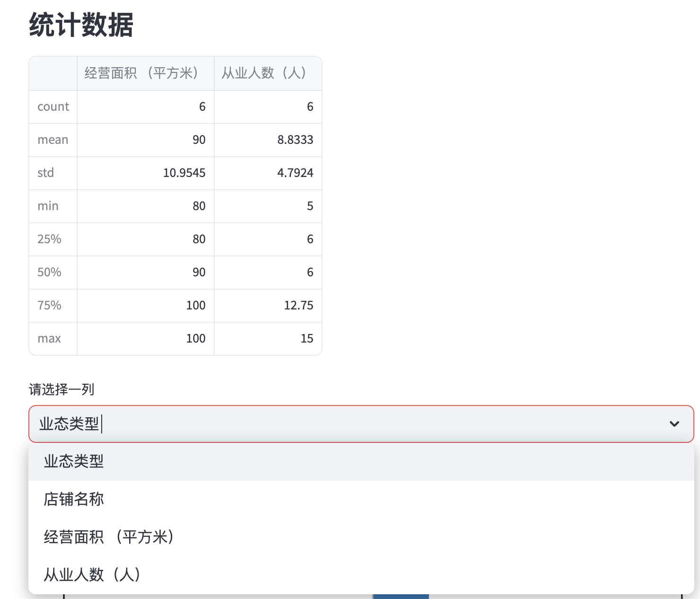Click the 50% row label
The width and height of the screenshot is (700, 599).
tap(53, 273)
